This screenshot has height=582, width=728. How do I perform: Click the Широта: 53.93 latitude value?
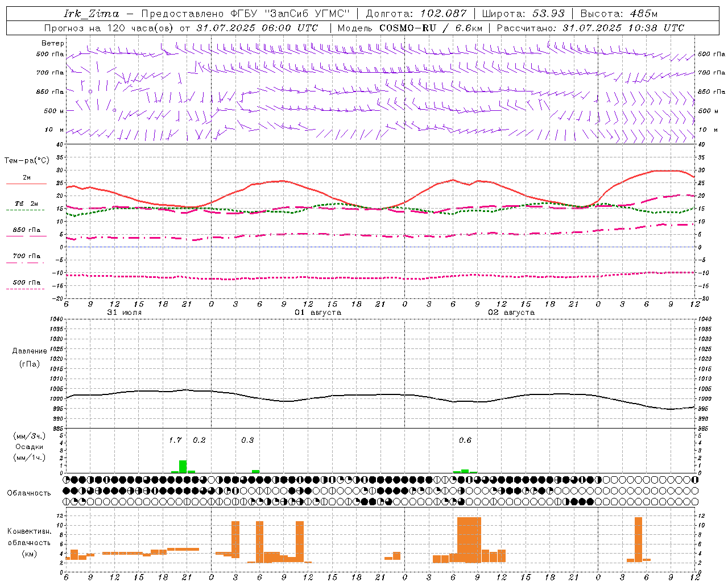click(x=523, y=14)
